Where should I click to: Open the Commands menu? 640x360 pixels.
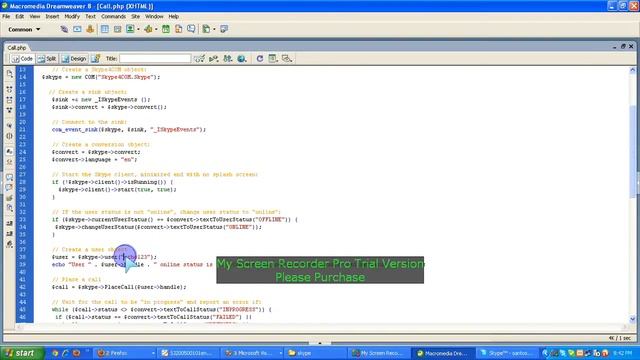(x=113, y=16)
